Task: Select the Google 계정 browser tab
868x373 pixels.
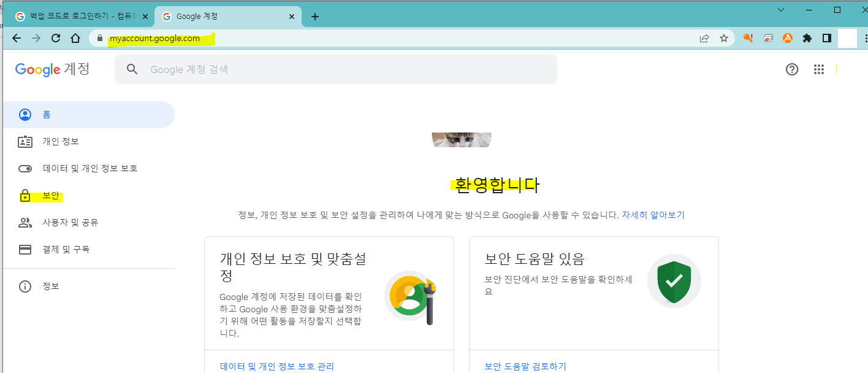Action: (x=228, y=17)
